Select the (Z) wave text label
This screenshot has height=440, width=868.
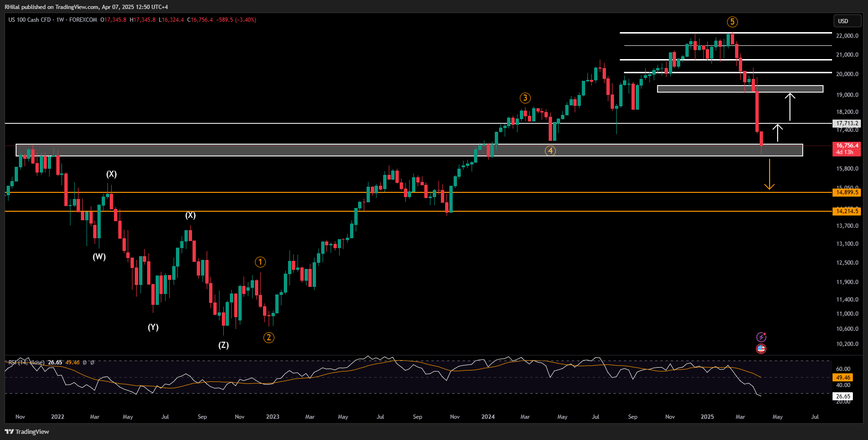pyautogui.click(x=224, y=345)
